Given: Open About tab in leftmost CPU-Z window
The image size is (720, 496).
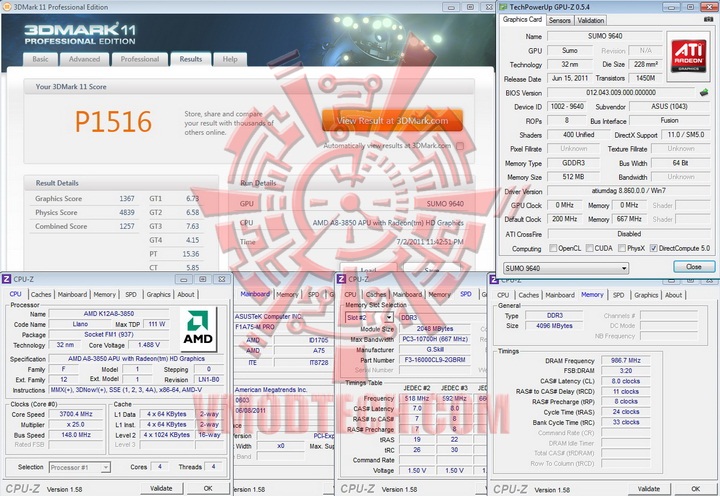Looking at the screenshot, I should (x=186, y=294).
